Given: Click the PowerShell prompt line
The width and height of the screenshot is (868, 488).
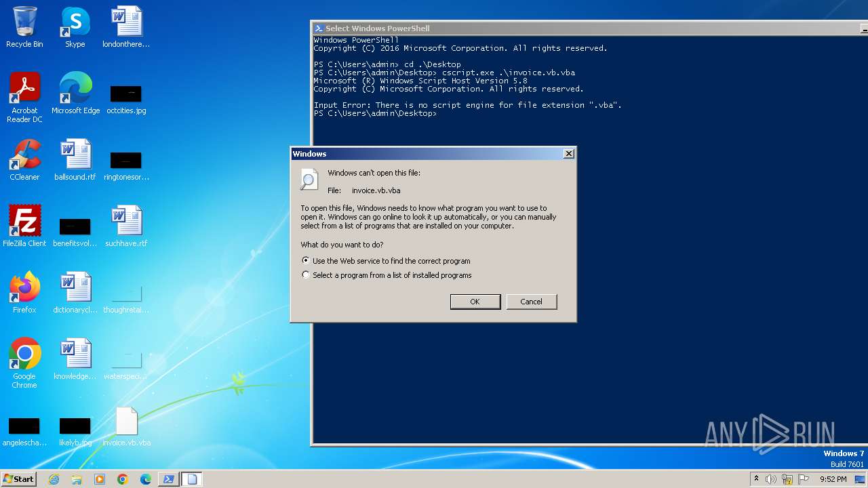Looking at the screenshot, I should (x=375, y=113).
